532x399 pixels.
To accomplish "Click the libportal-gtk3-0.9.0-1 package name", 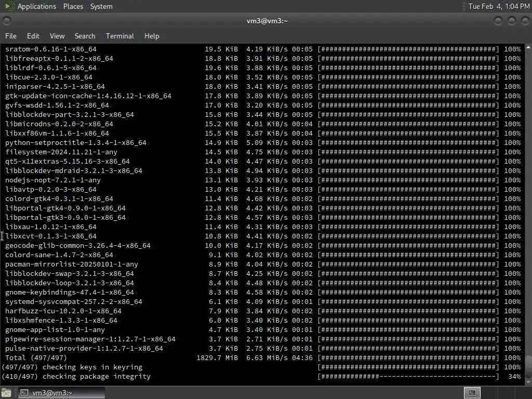I will [65, 218].
